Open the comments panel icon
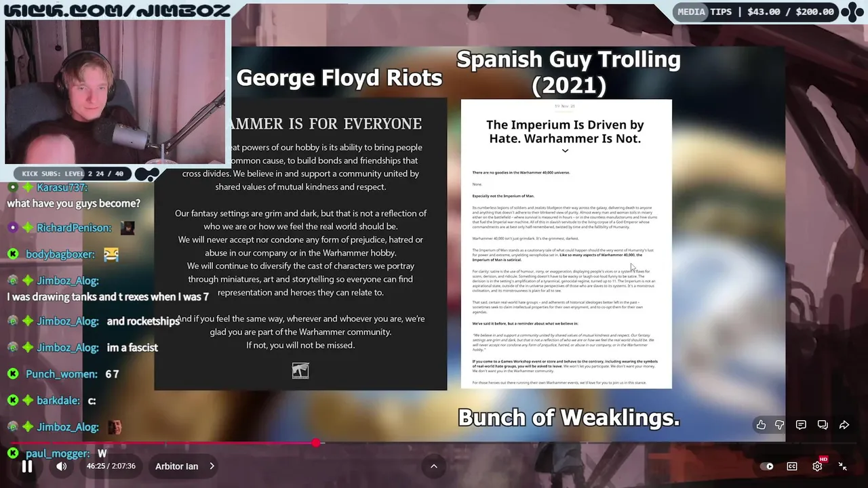The width and height of the screenshot is (868, 488). pyautogui.click(x=801, y=425)
